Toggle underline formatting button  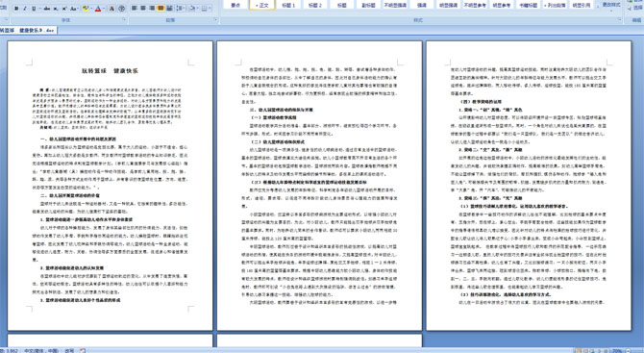pyautogui.click(x=34, y=9)
